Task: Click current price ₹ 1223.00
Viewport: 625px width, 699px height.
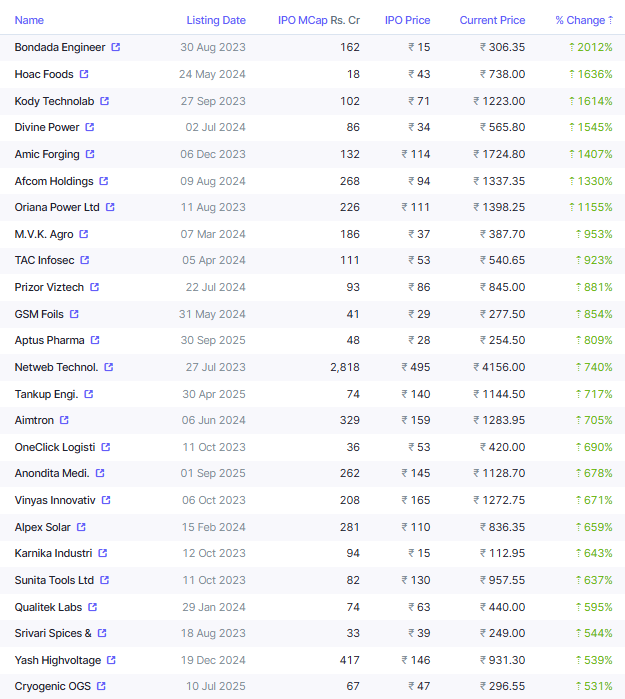Action: pos(499,101)
